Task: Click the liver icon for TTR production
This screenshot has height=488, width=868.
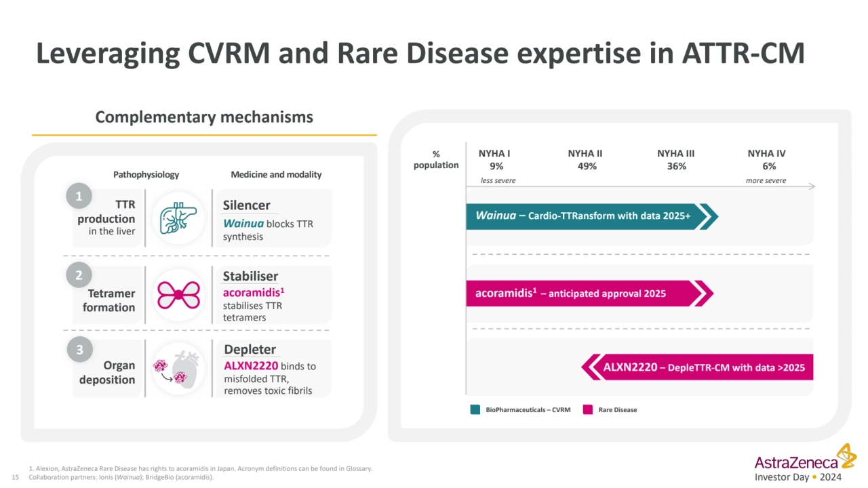Action: [178, 218]
